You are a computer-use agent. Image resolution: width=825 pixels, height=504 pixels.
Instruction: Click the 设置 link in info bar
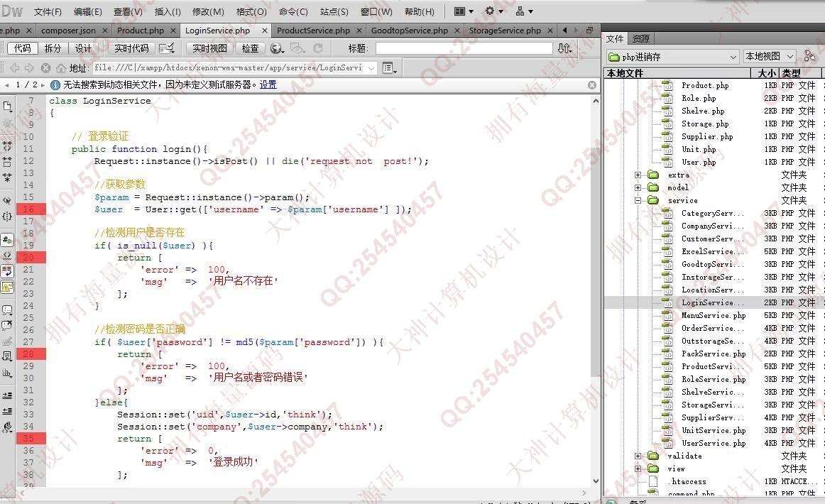point(268,84)
